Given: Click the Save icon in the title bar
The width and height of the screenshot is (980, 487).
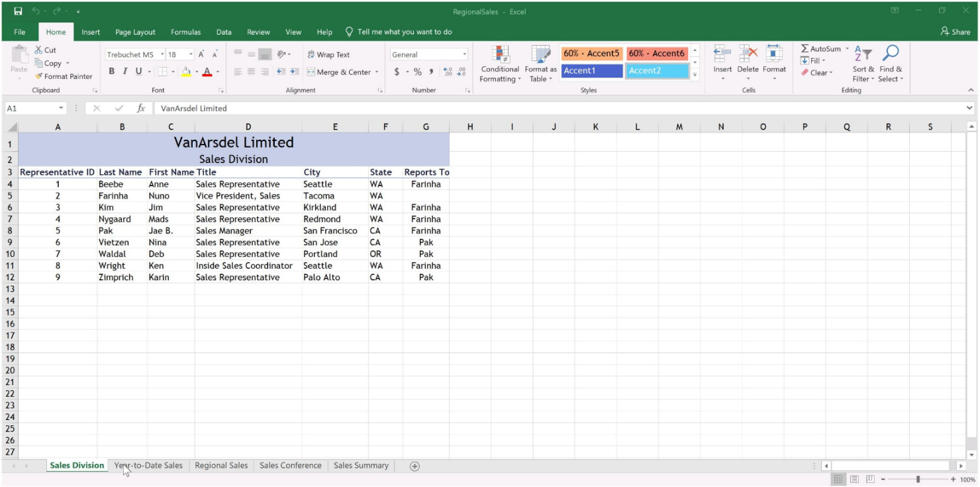Looking at the screenshot, I should click(18, 11).
